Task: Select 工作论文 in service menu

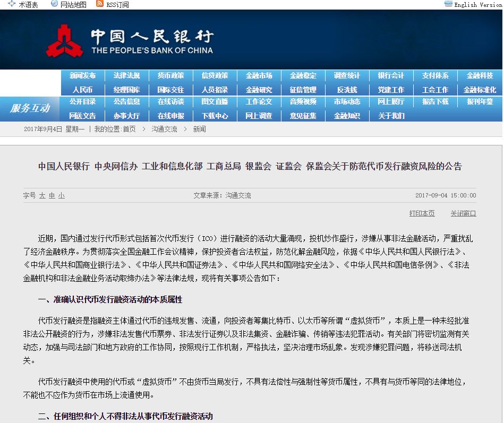Action: click(x=259, y=101)
